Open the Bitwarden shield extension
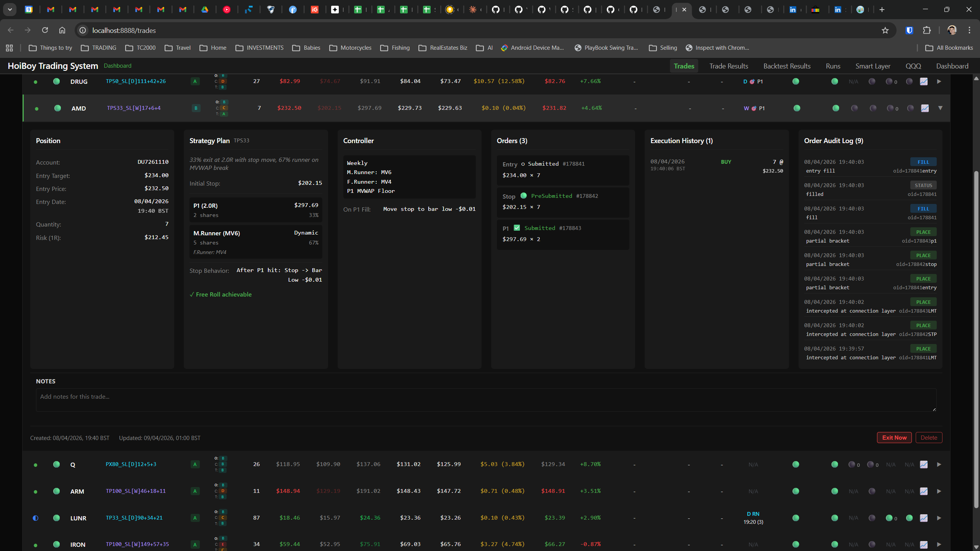This screenshot has height=551, width=980. tap(910, 30)
